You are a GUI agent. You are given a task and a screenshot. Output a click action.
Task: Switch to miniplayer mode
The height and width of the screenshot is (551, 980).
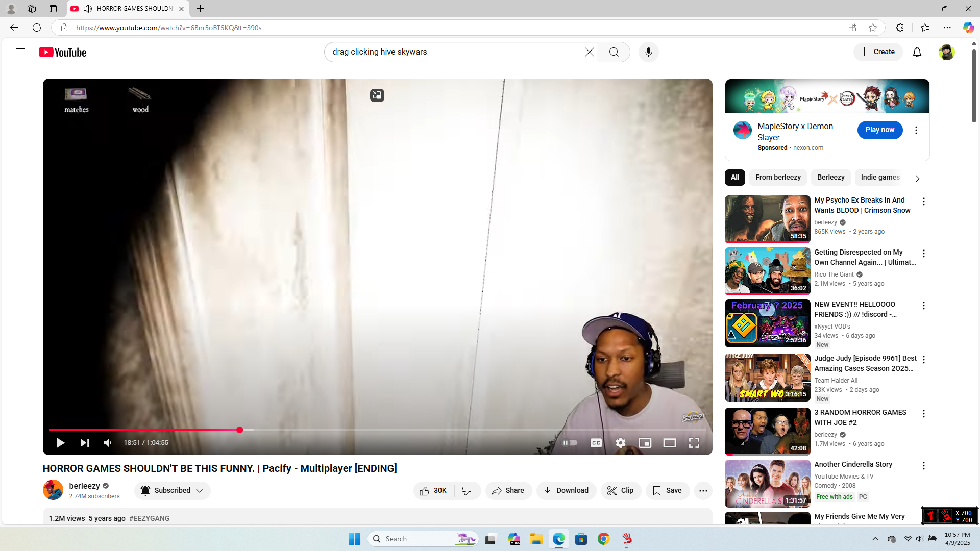(x=645, y=443)
